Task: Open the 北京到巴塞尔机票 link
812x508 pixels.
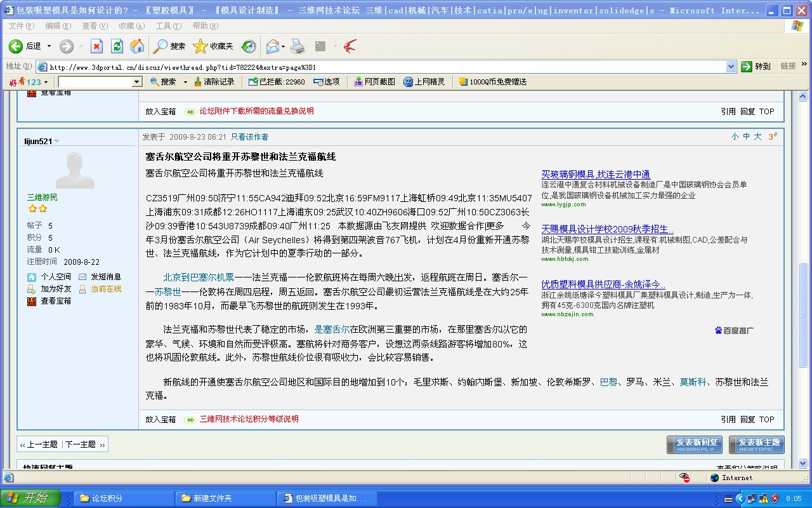Action: pos(199,277)
